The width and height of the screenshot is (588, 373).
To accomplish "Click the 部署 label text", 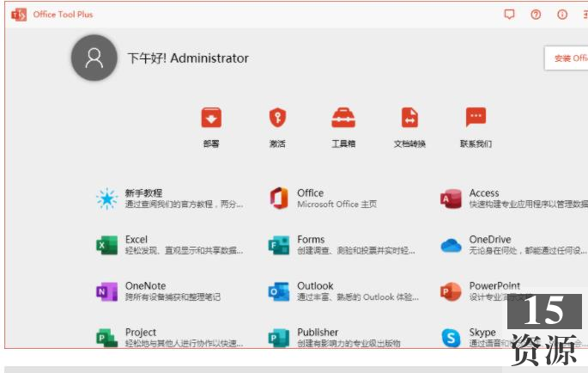I will pos(211,144).
